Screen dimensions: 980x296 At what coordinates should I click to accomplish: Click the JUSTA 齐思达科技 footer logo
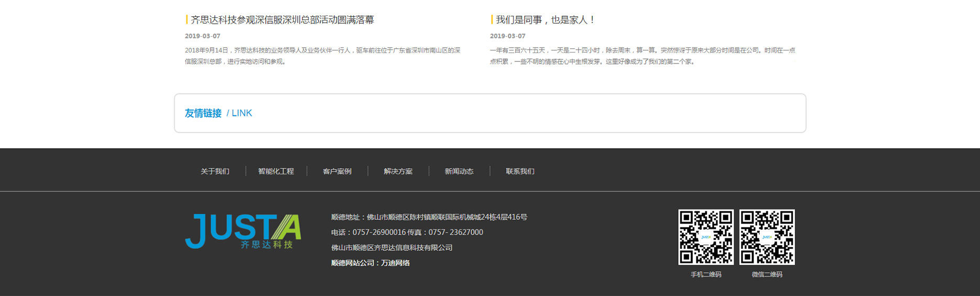pos(243,231)
